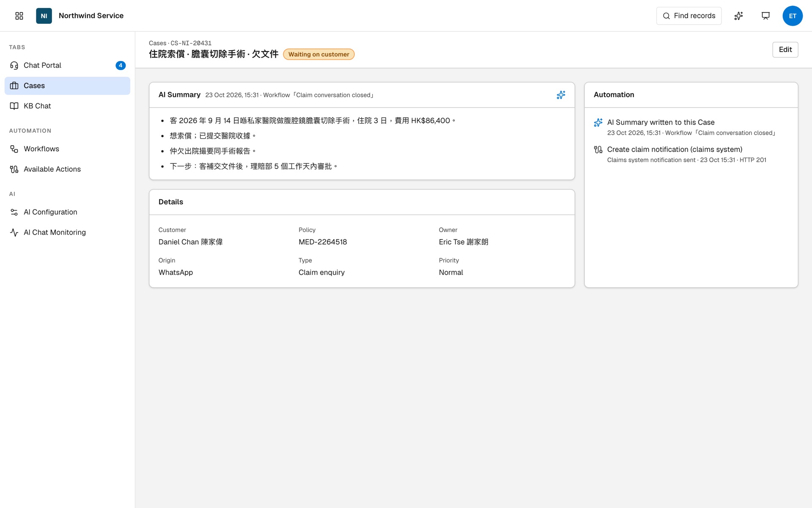Open the app launcher grid icon
This screenshot has width=812, height=508.
point(19,16)
